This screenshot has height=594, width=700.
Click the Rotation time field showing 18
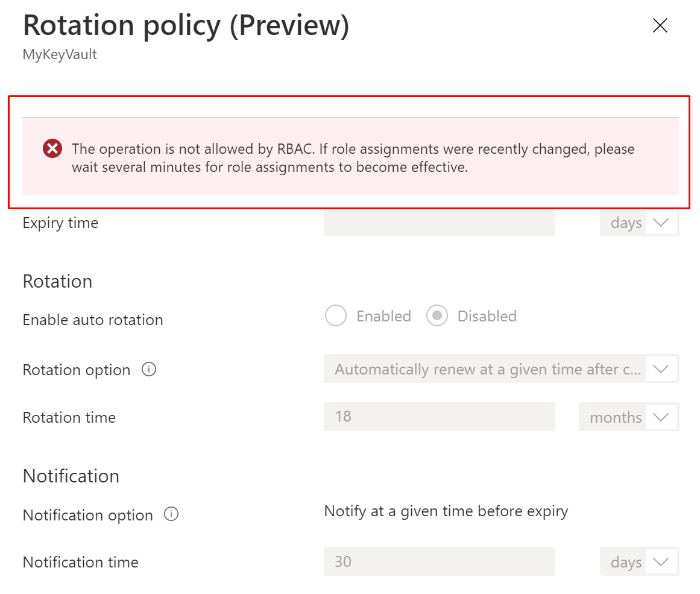pyautogui.click(x=439, y=417)
